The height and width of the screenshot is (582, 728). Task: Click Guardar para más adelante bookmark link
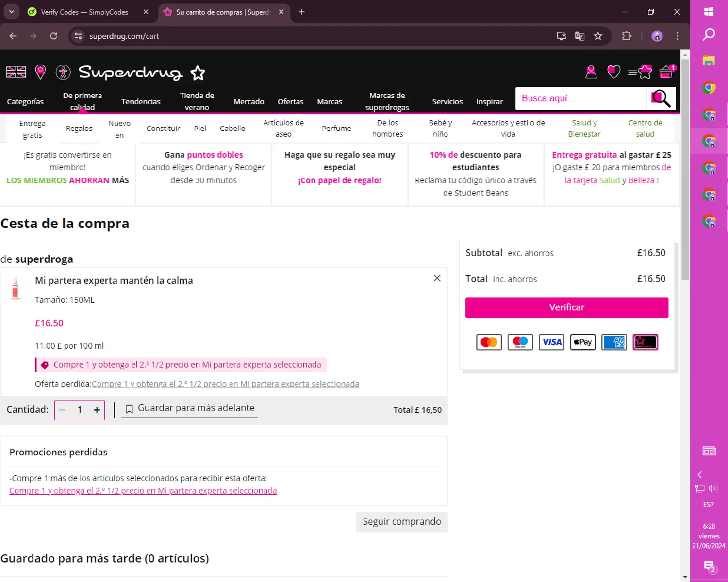190,408
